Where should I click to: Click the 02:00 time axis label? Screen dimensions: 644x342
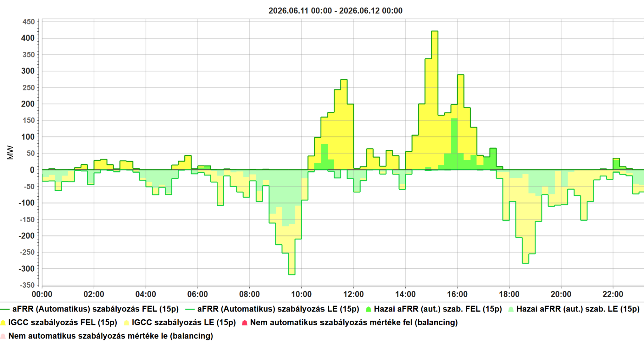coord(94,294)
